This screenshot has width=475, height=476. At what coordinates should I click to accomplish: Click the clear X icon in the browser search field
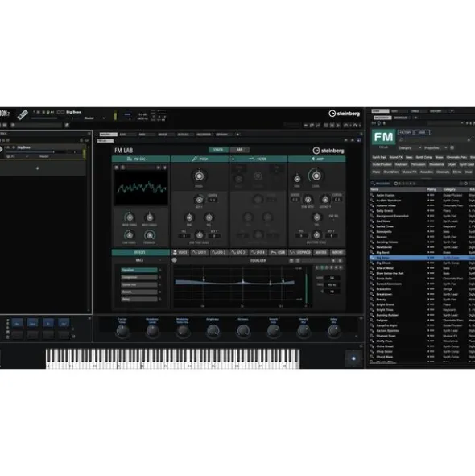(x=469, y=139)
